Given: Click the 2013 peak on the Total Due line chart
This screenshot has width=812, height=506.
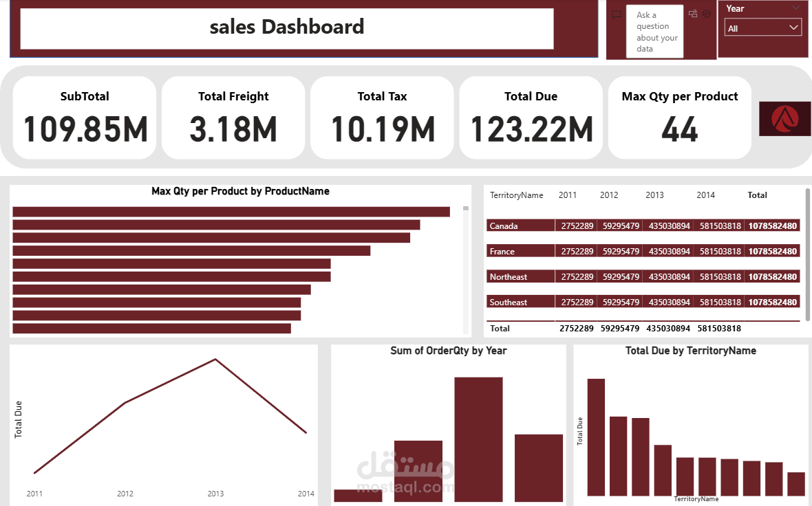Looking at the screenshot, I should 215,359.
